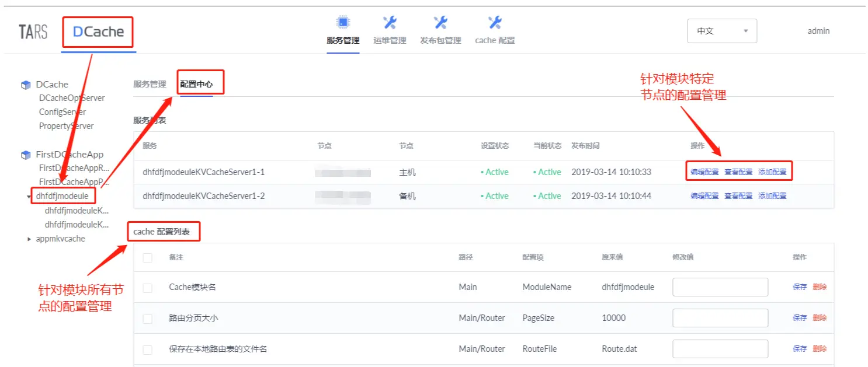Click the cube icon beside DCache tree node
868x367 pixels.
(26, 85)
